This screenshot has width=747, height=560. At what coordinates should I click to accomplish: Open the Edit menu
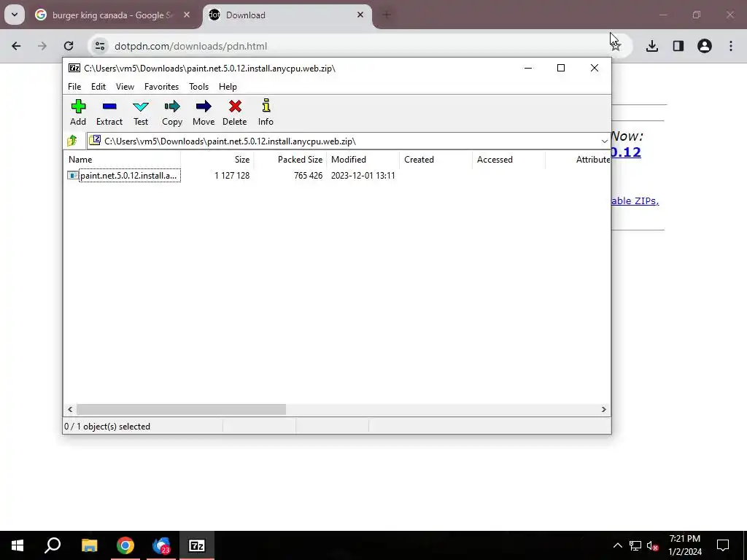point(98,87)
